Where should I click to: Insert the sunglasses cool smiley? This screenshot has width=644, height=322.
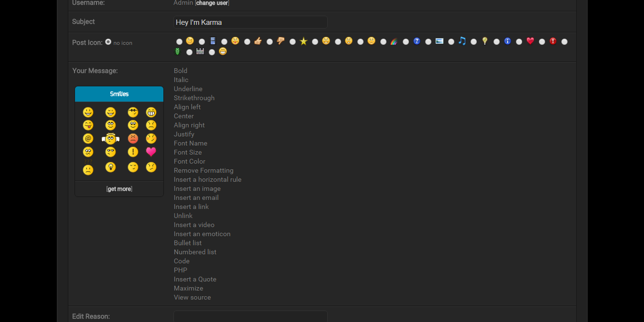[133, 113]
